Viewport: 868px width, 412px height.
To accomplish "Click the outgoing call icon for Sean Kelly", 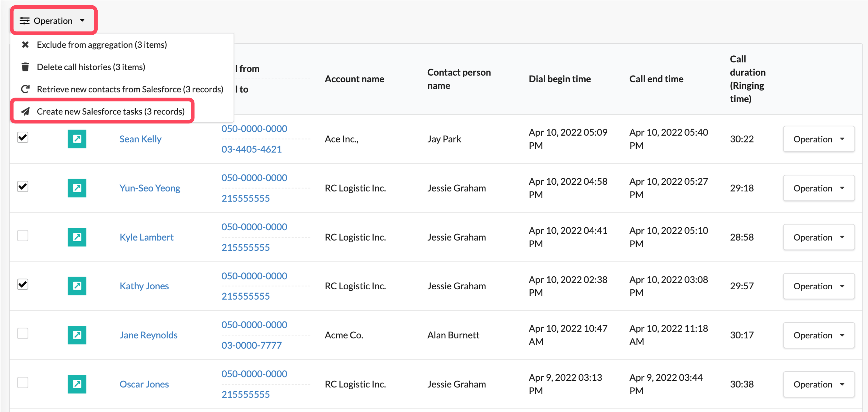I will pyautogui.click(x=77, y=139).
